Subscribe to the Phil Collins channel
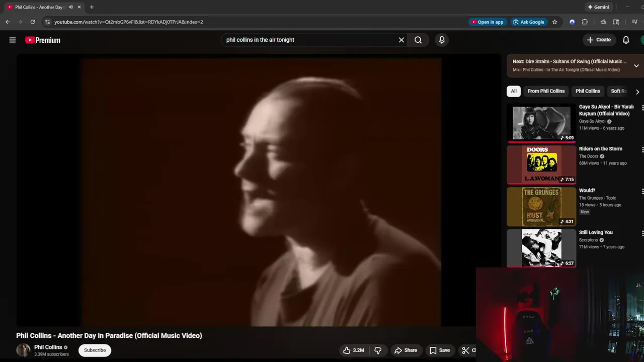The height and width of the screenshot is (362, 644). (x=95, y=350)
